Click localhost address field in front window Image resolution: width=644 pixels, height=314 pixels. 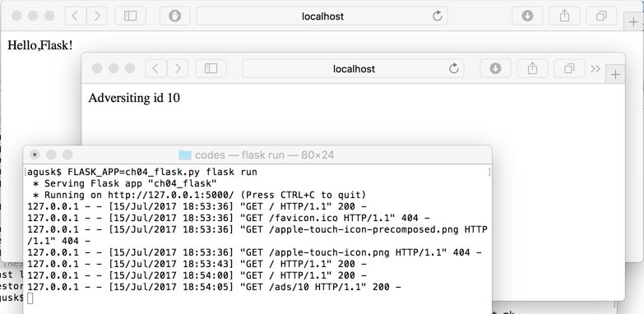pos(353,68)
